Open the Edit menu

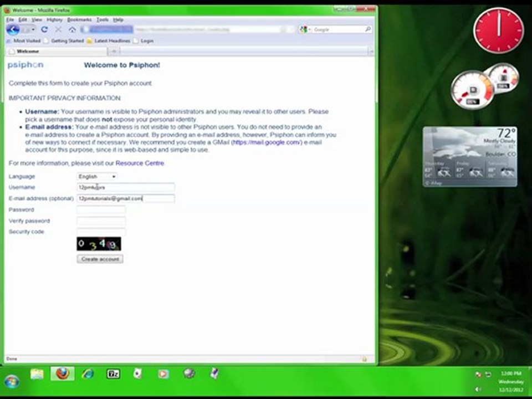pyautogui.click(x=22, y=20)
